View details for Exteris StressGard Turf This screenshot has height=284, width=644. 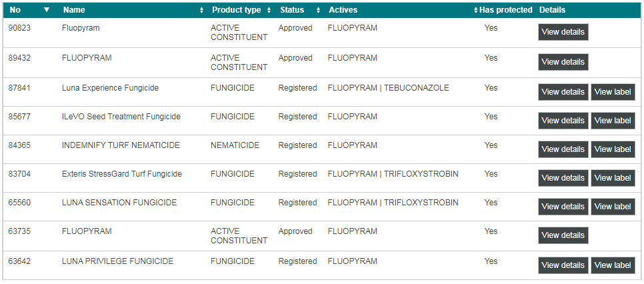pyautogui.click(x=563, y=178)
